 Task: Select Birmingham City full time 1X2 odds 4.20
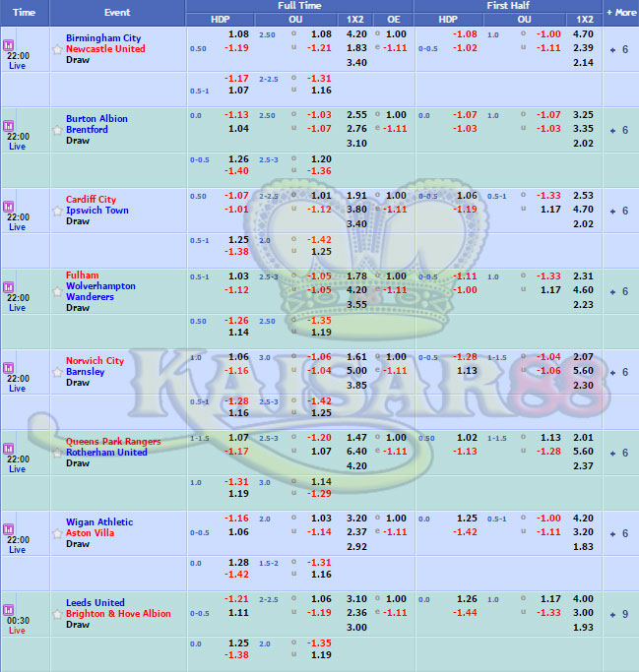(x=356, y=33)
